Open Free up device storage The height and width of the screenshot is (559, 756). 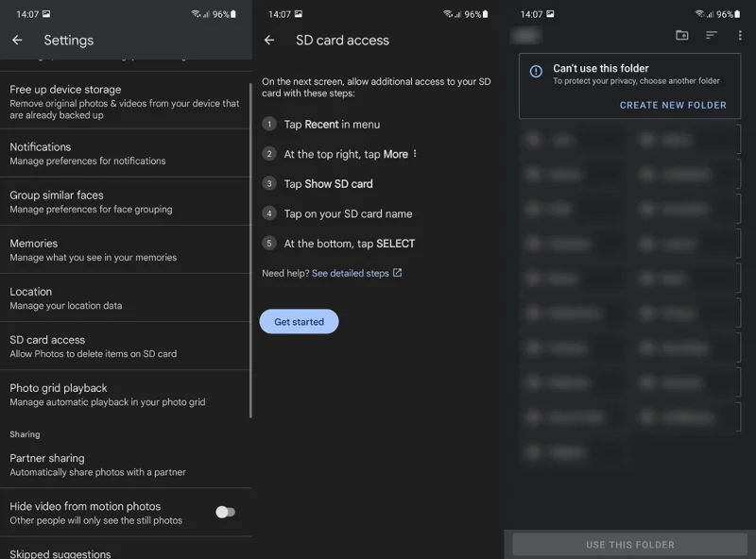tap(126, 102)
